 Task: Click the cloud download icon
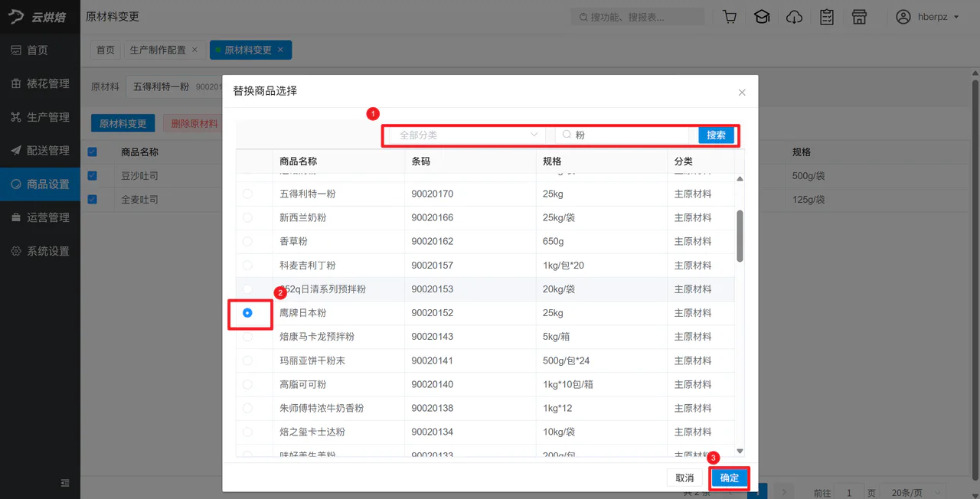795,17
